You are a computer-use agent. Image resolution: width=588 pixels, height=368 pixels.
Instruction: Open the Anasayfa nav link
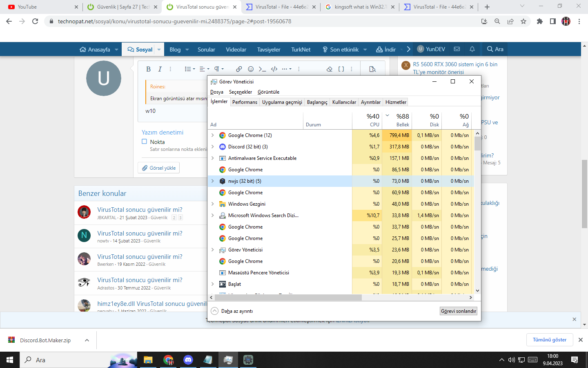[95, 49]
